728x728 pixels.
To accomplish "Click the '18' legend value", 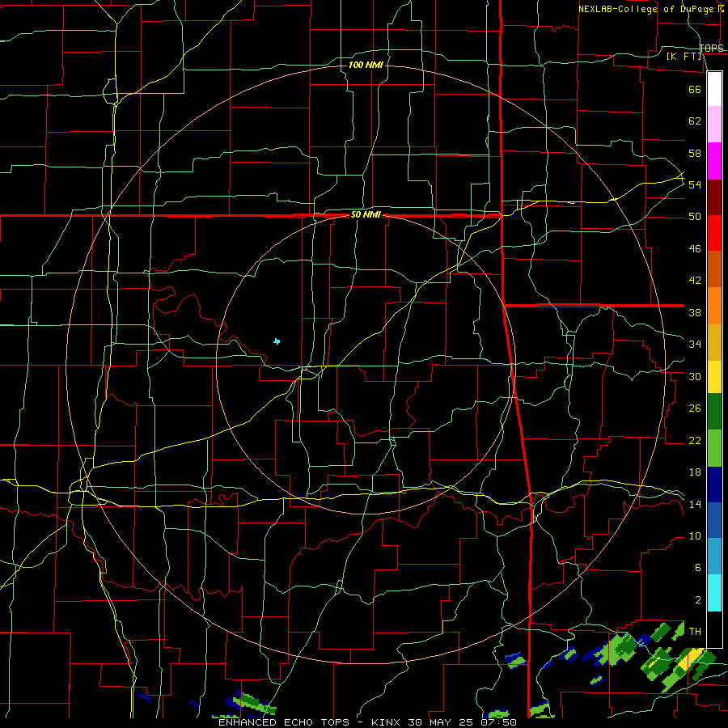I will 695,472.
